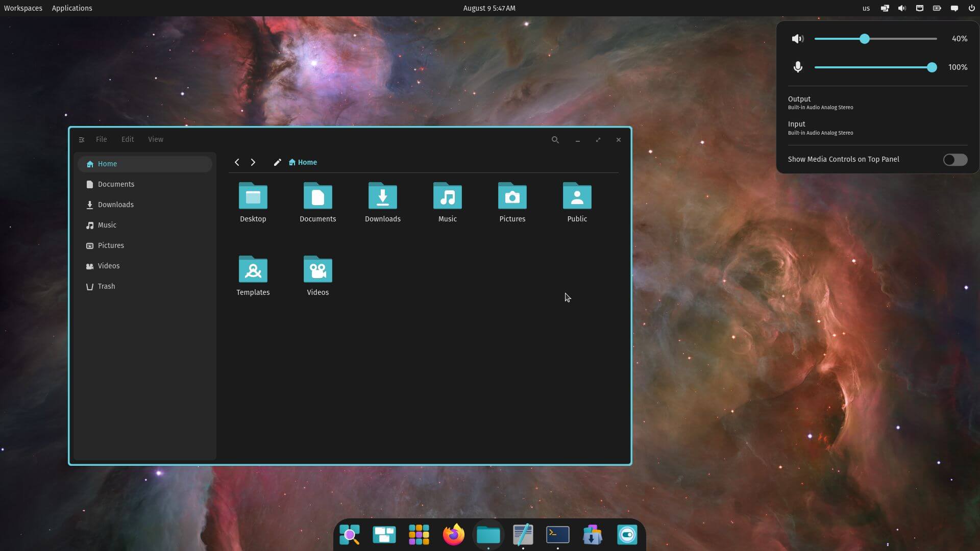
Task: Open the View menu
Action: (x=155, y=139)
